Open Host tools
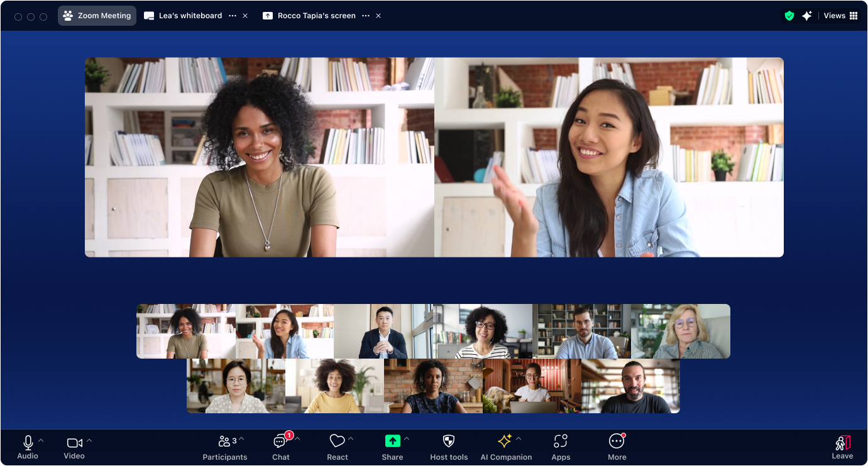 pyautogui.click(x=449, y=446)
